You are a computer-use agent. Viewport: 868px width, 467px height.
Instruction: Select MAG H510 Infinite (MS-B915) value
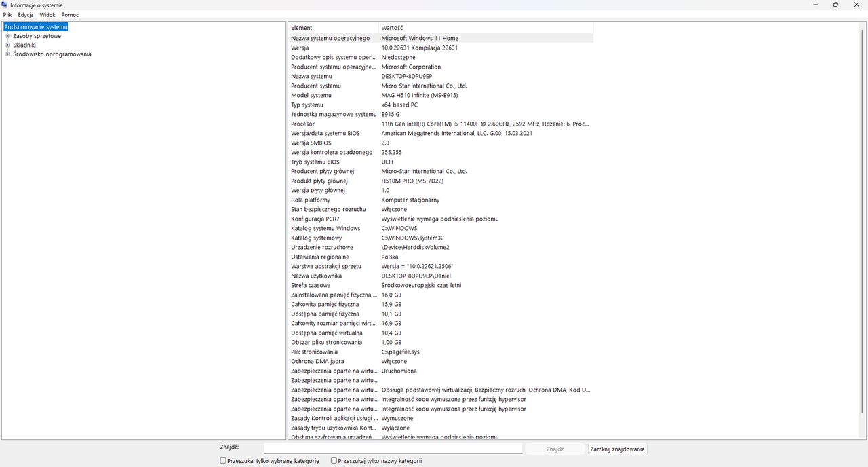click(419, 96)
